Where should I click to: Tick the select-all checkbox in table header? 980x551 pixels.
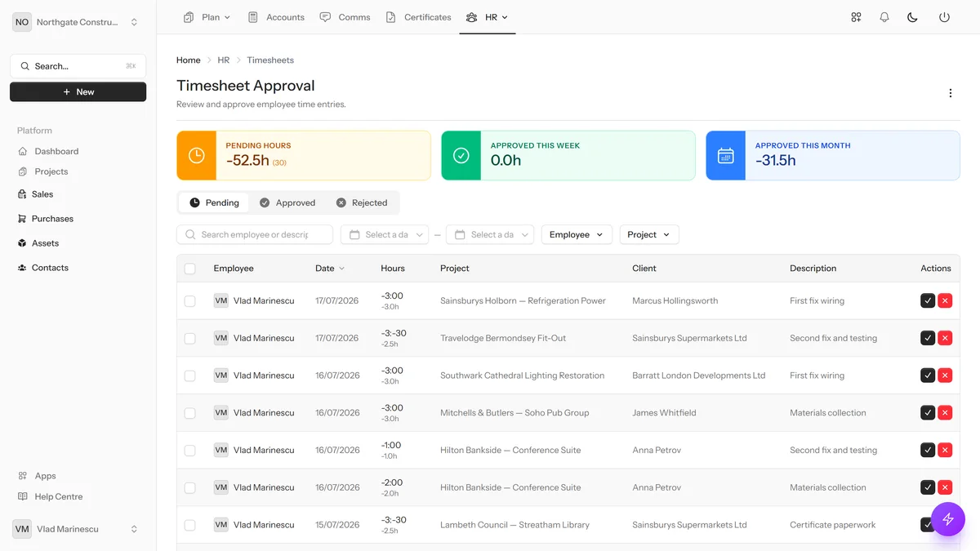pyautogui.click(x=190, y=269)
